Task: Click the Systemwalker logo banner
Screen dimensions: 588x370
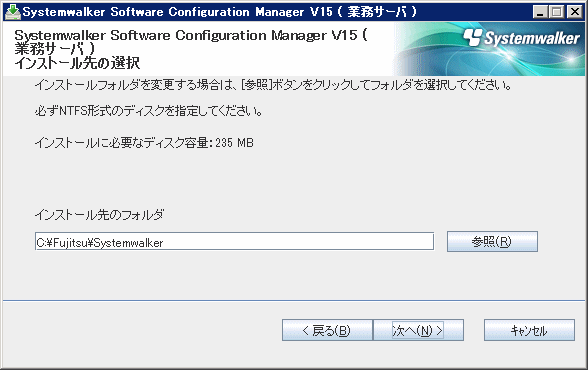Action: click(490, 49)
